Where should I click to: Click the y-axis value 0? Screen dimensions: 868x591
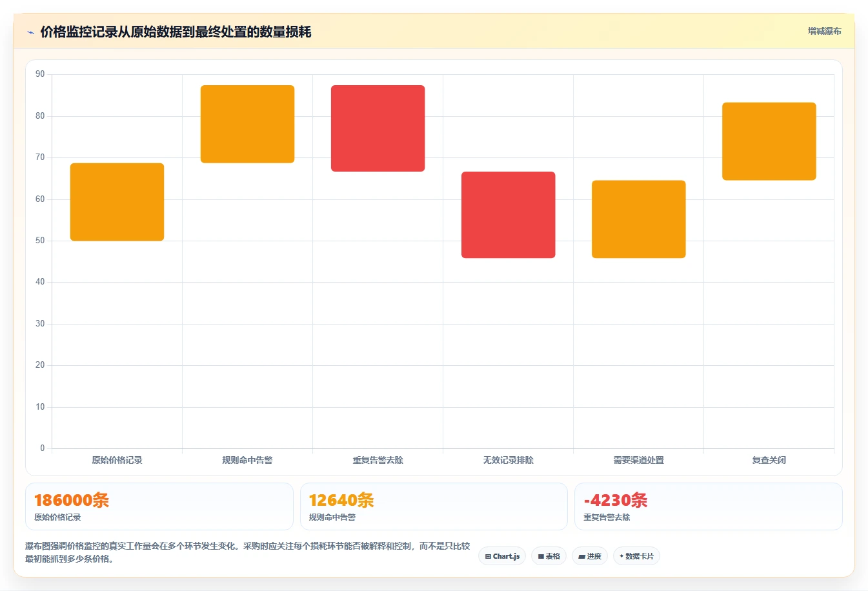43,448
